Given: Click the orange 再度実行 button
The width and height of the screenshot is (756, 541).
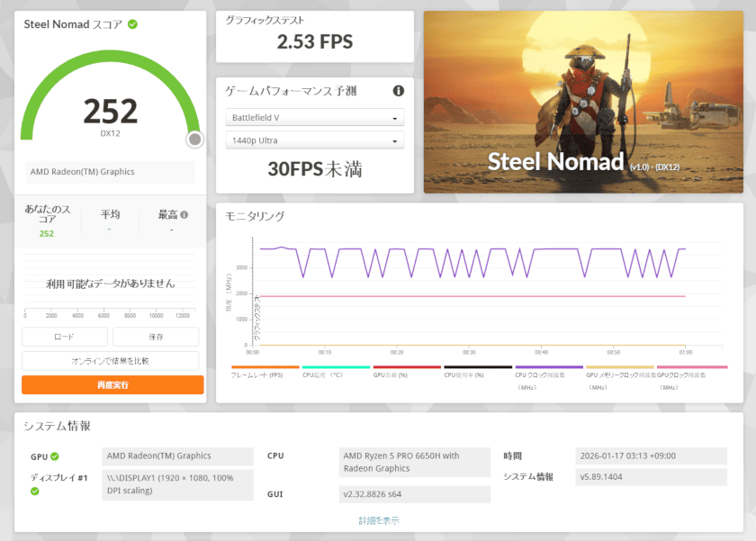Looking at the screenshot, I should pos(112,384).
